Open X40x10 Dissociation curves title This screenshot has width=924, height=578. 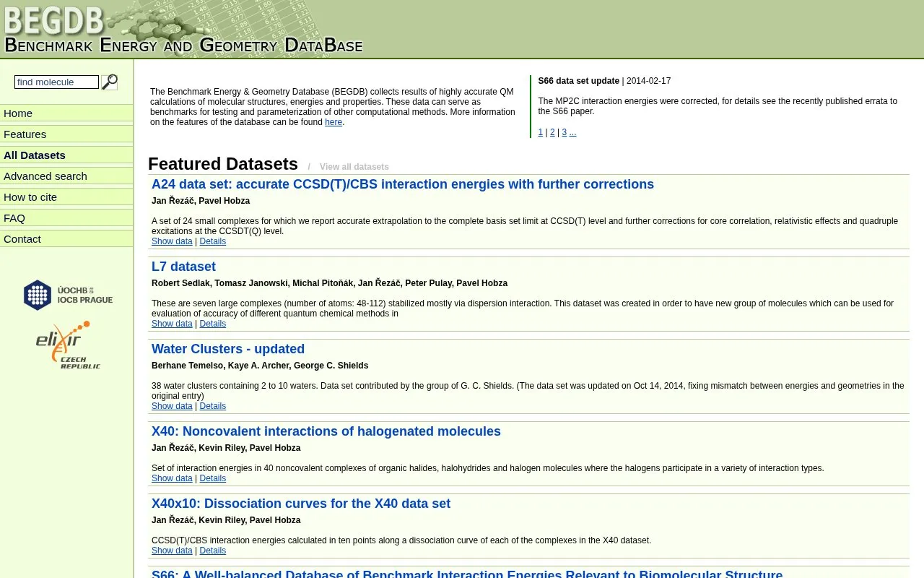click(301, 504)
